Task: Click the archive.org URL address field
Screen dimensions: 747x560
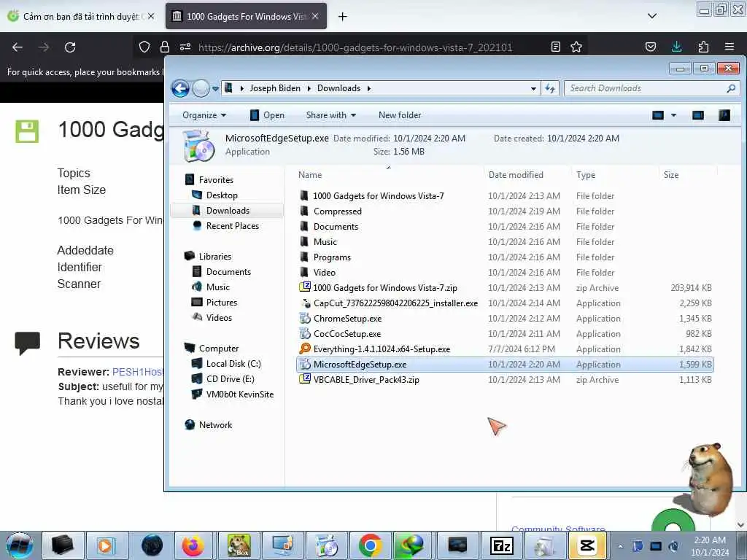Action: coord(355,47)
